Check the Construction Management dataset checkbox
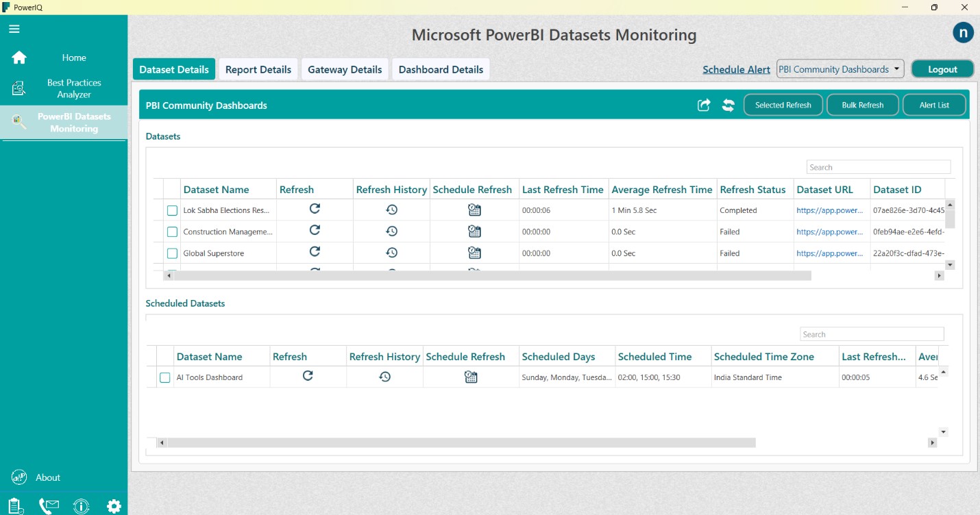The height and width of the screenshot is (515, 980). point(172,231)
